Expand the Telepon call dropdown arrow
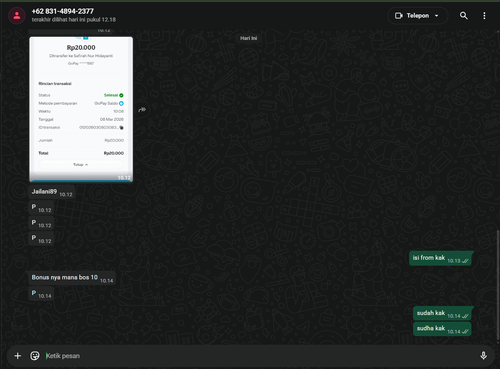This screenshot has width=500, height=369. (437, 16)
